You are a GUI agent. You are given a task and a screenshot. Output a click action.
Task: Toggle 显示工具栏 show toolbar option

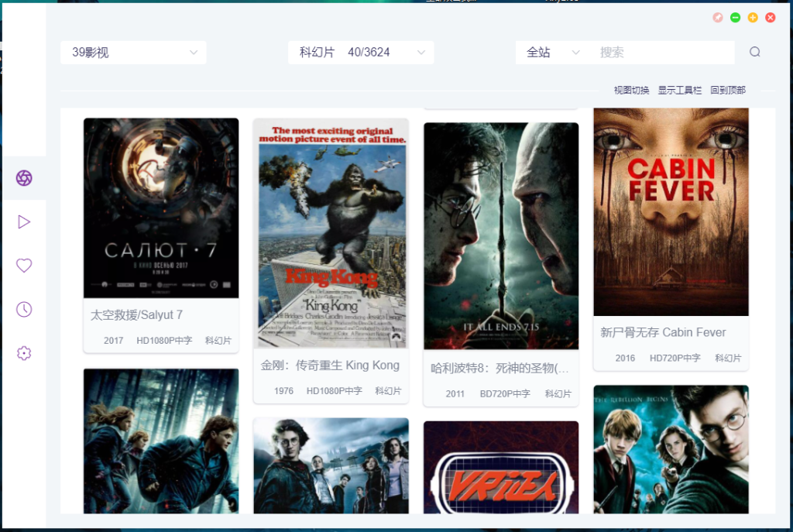pyautogui.click(x=680, y=91)
